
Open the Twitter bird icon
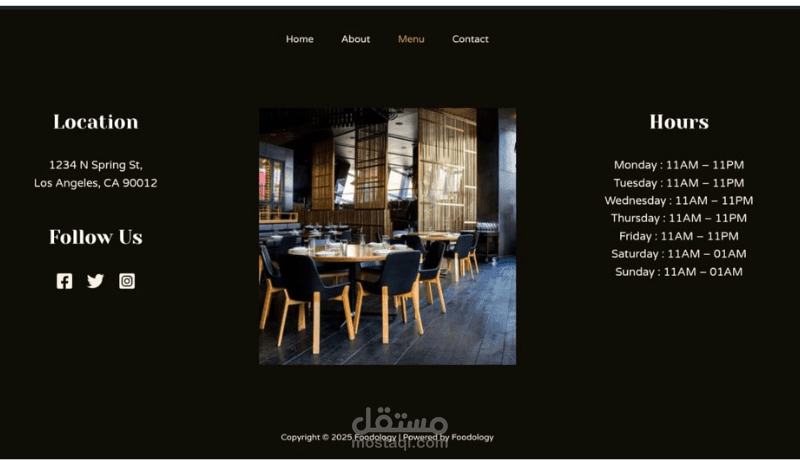pyautogui.click(x=95, y=281)
